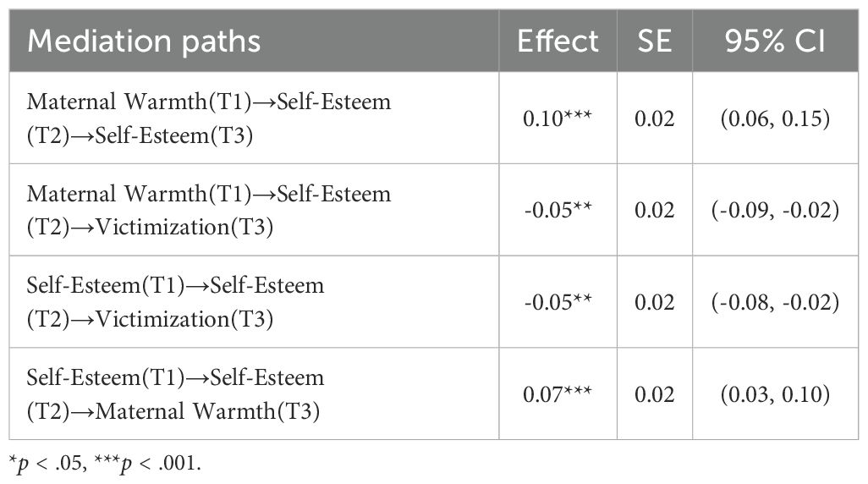Click the '95% CI' column header
The width and height of the screenshot is (868, 484).
pyautogui.click(x=774, y=41)
